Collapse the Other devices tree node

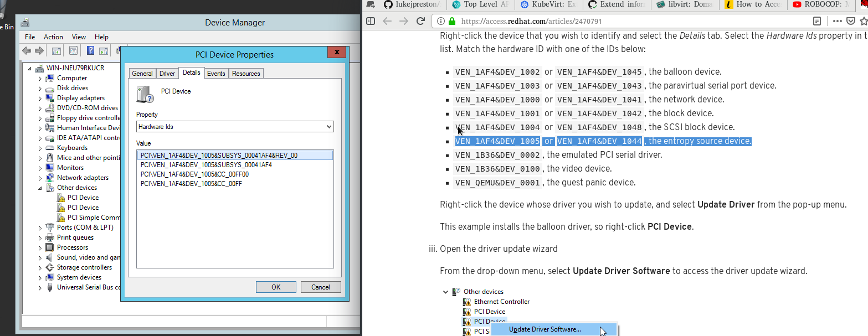[40, 188]
